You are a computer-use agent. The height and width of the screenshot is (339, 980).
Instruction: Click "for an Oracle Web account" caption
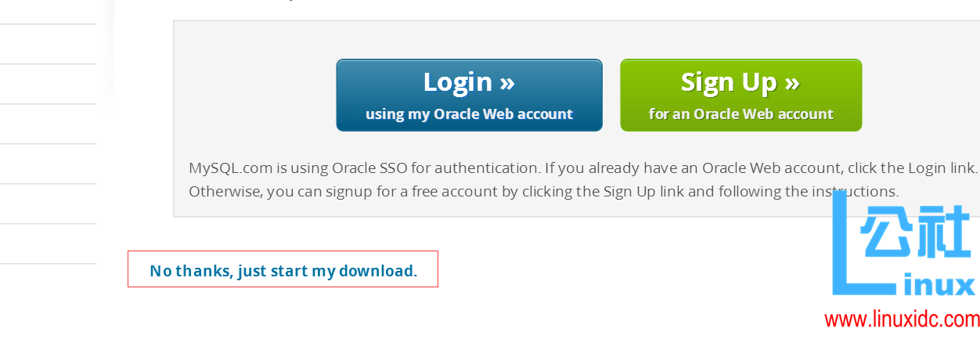pyautogui.click(x=740, y=114)
